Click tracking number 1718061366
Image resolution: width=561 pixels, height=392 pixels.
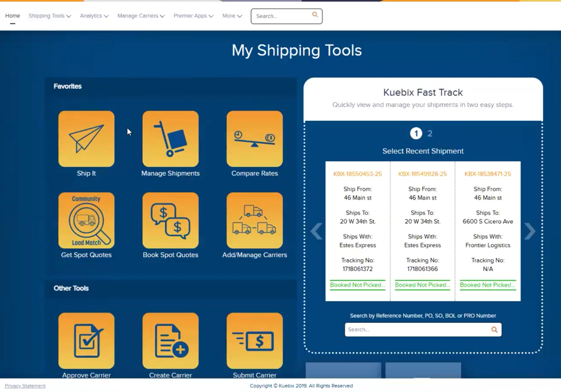point(423,269)
